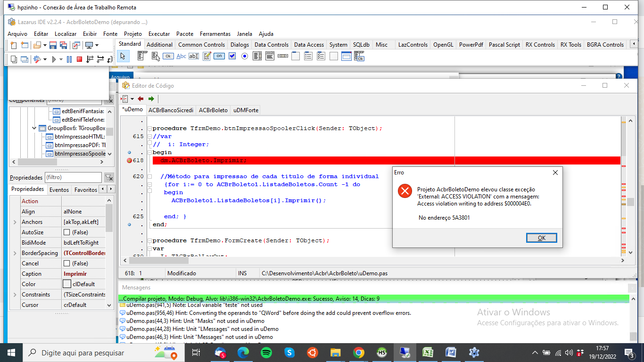This screenshot has height=362, width=644.
Task: Select the TCheckBox palette component
Action: click(x=232, y=56)
